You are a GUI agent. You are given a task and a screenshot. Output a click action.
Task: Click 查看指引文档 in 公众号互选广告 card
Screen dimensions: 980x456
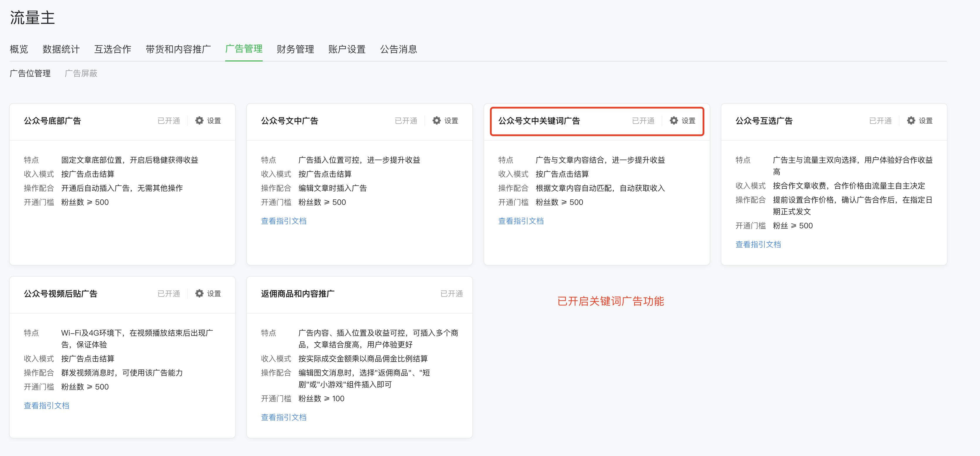[758, 244]
